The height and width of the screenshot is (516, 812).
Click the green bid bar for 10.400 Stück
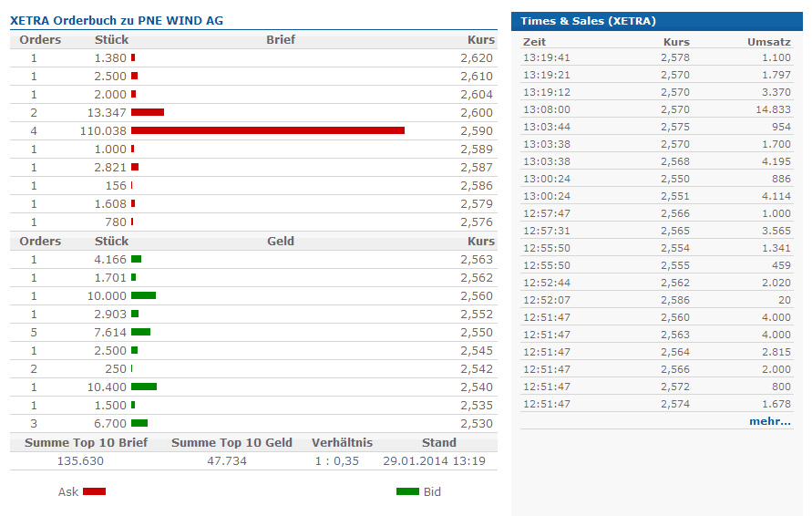144,387
